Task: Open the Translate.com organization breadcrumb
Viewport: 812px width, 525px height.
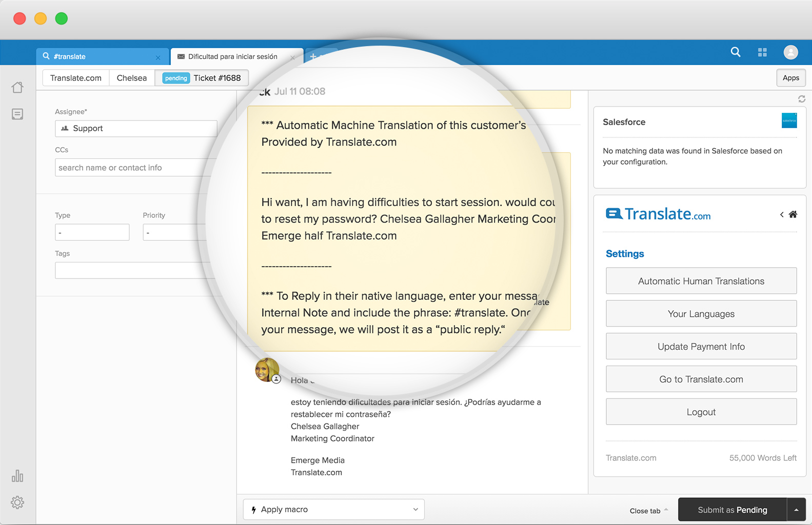Action: pyautogui.click(x=76, y=78)
